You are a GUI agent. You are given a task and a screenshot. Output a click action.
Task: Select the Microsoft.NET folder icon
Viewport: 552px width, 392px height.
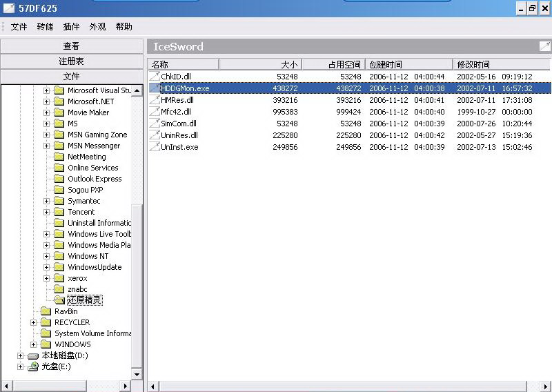(x=59, y=101)
